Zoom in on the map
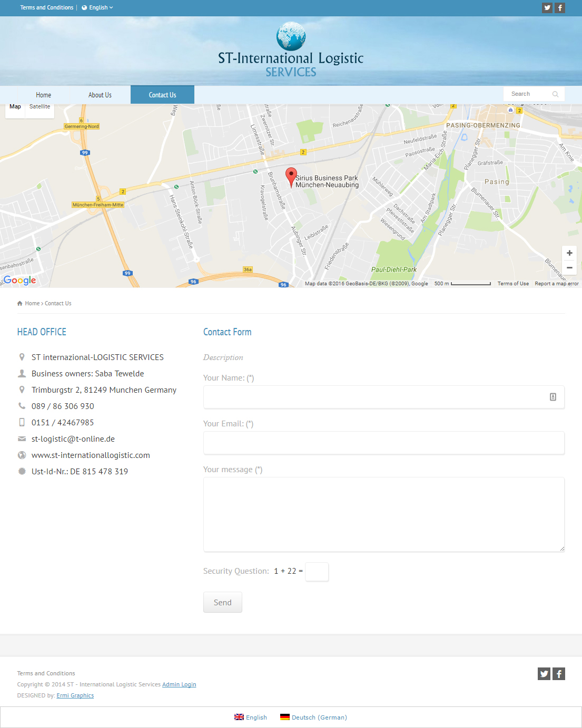This screenshot has height=728, width=582. coord(569,253)
